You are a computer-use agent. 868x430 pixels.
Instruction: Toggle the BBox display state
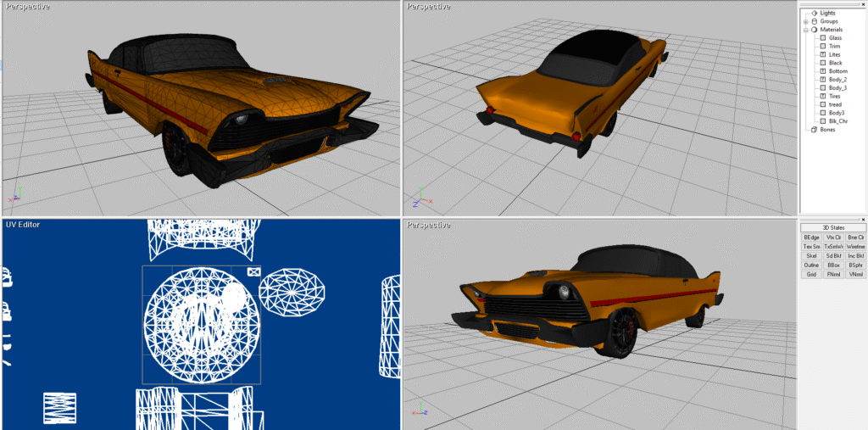click(833, 265)
